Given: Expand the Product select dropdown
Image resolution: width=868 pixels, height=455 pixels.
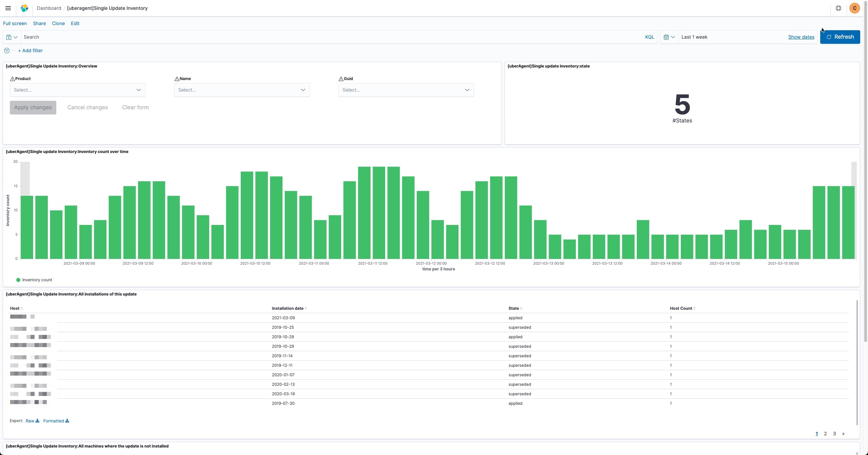Looking at the screenshot, I should (77, 90).
